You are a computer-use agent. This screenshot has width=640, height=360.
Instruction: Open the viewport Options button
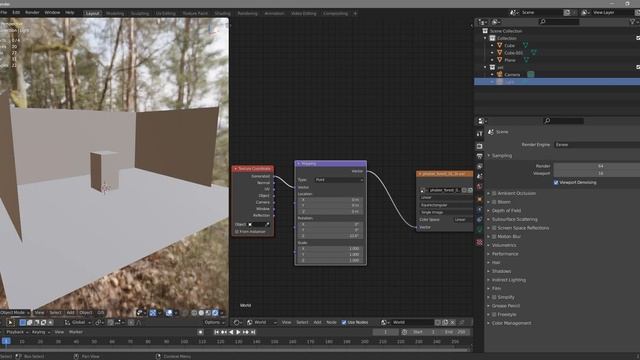pyautogui.click(x=214, y=322)
